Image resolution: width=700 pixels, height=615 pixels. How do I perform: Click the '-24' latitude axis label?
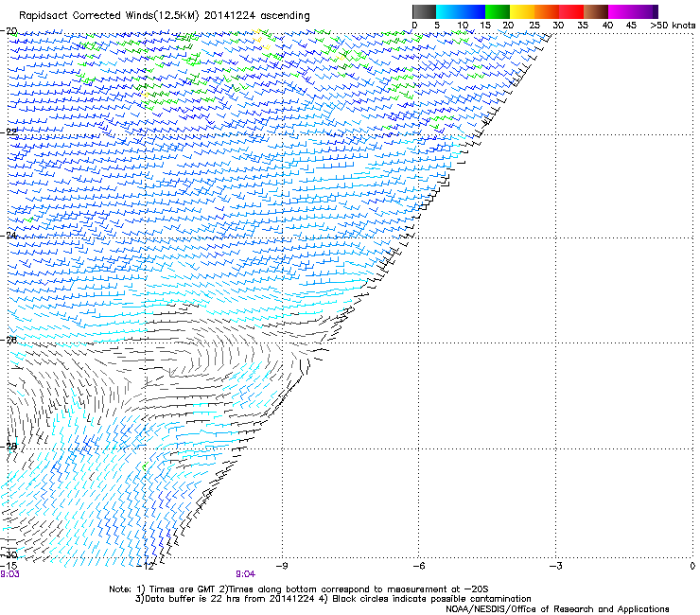click(9, 235)
